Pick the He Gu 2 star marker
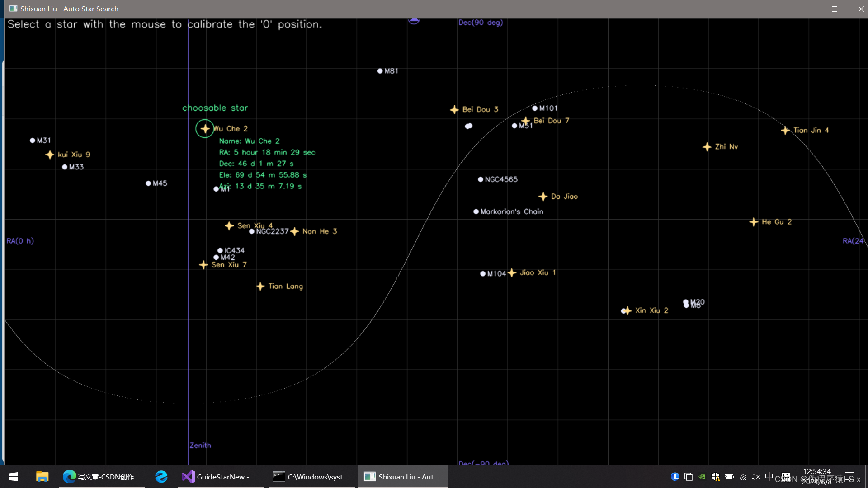868x488 pixels. (x=754, y=222)
